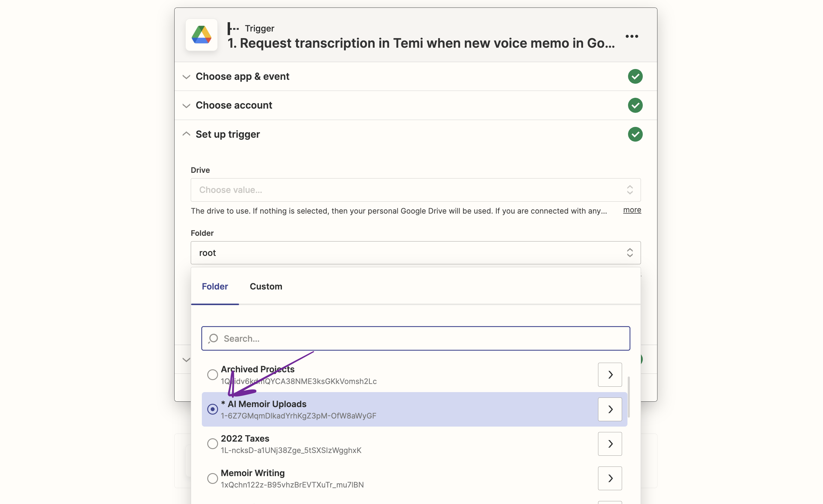Select the Archived Projects radio button

pyautogui.click(x=212, y=374)
